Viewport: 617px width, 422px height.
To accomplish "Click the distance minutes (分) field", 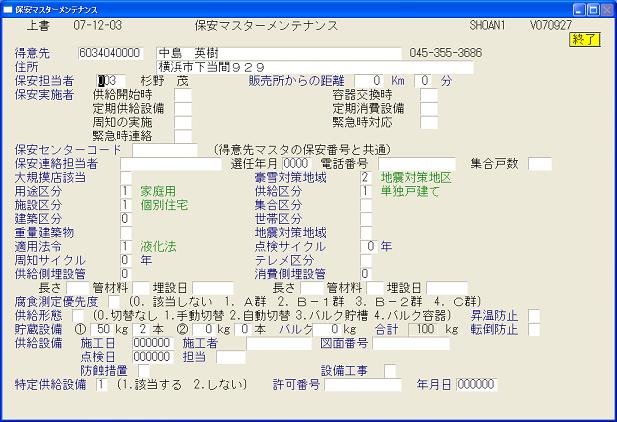I will coord(423,81).
